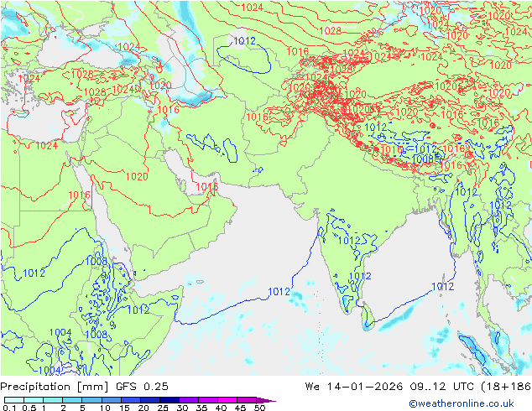Click the lightest 0.1–0.5 mm legend swatch
Image resolution: width=532 pixels, height=411 pixels.
coord(14,400)
